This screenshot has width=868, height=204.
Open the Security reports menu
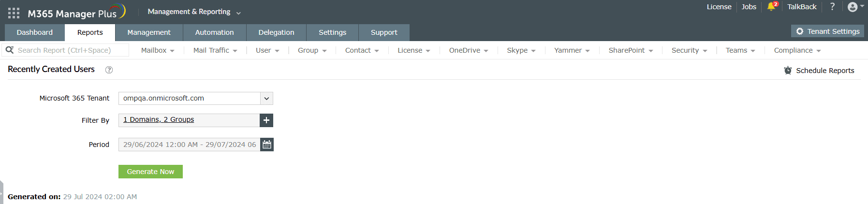689,50
